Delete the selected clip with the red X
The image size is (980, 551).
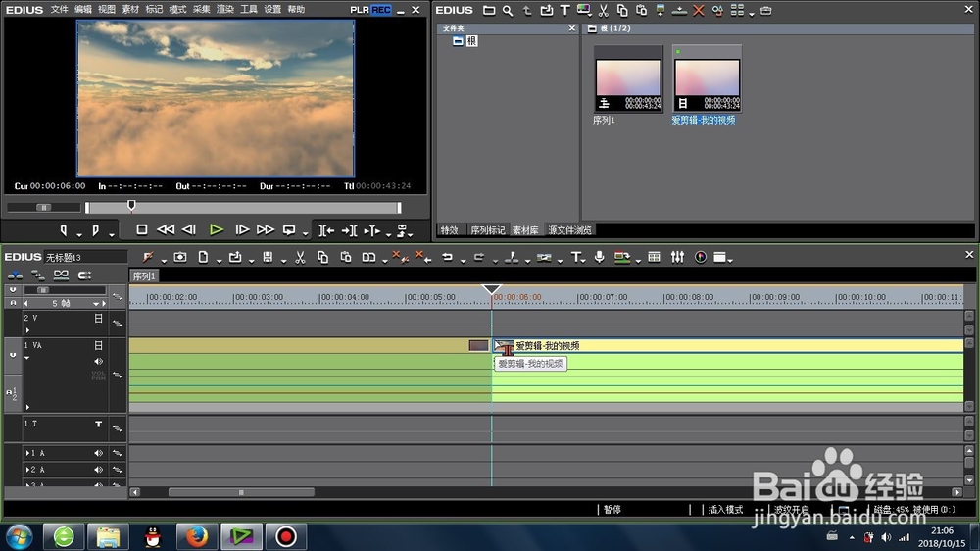pos(699,10)
